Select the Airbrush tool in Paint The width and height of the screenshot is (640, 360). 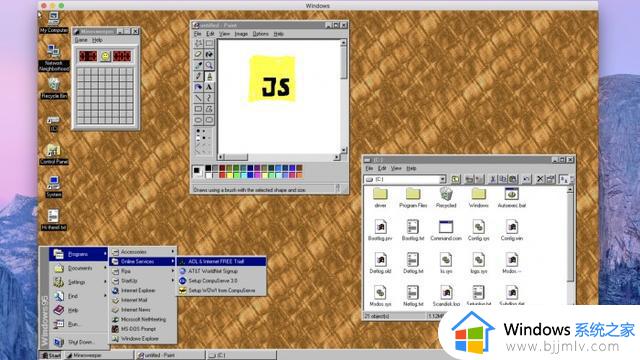pyautogui.click(x=198, y=87)
